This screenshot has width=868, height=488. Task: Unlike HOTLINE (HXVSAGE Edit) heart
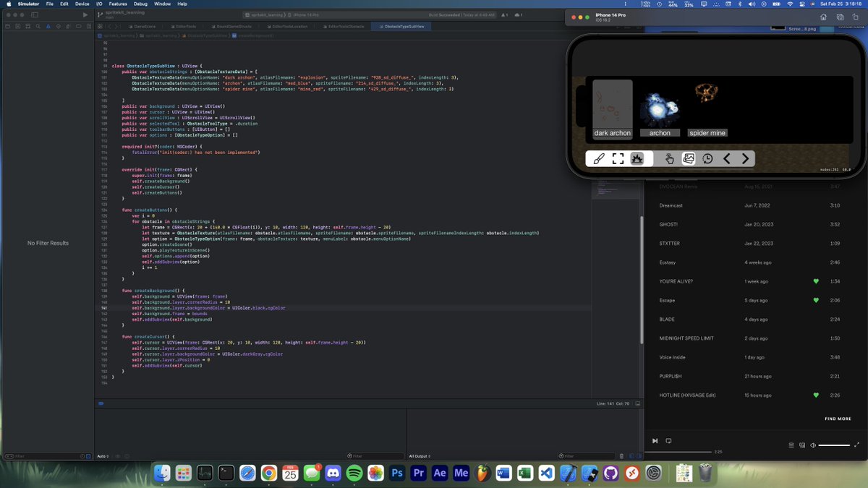[816, 395]
